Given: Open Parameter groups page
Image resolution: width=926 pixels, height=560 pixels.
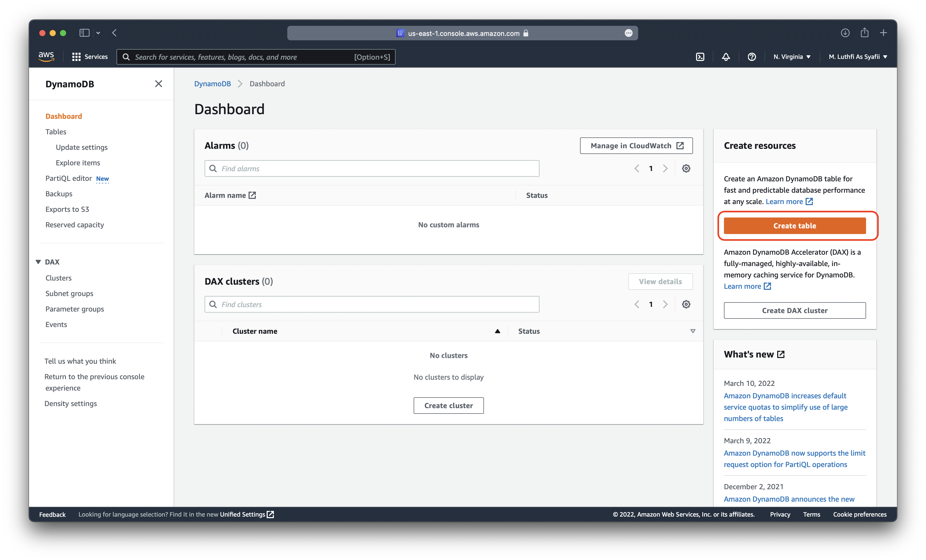Looking at the screenshot, I should click(x=74, y=309).
